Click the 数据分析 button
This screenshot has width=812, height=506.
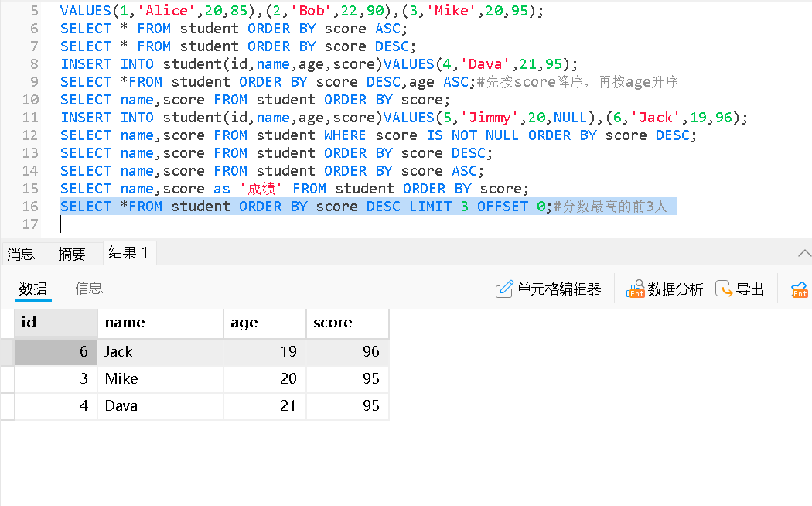664,289
